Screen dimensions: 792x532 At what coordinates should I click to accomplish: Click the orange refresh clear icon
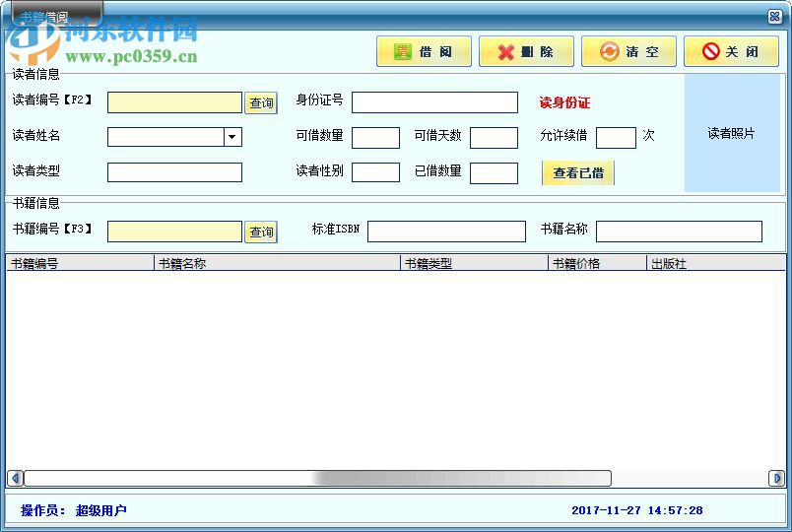[609, 51]
